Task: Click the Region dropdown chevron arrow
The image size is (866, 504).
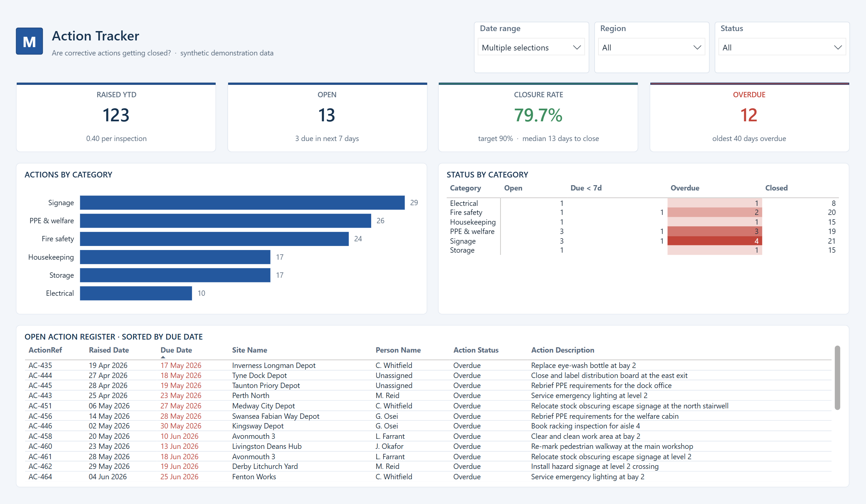Action: [697, 47]
